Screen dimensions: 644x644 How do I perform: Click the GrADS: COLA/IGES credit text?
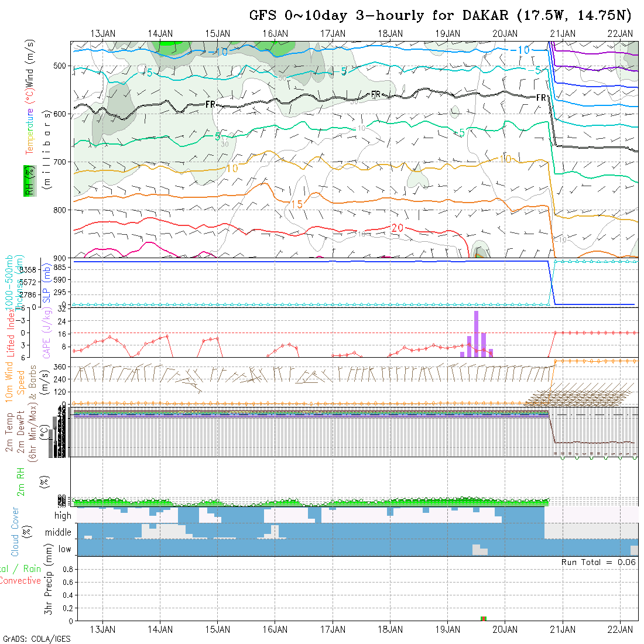(36, 639)
